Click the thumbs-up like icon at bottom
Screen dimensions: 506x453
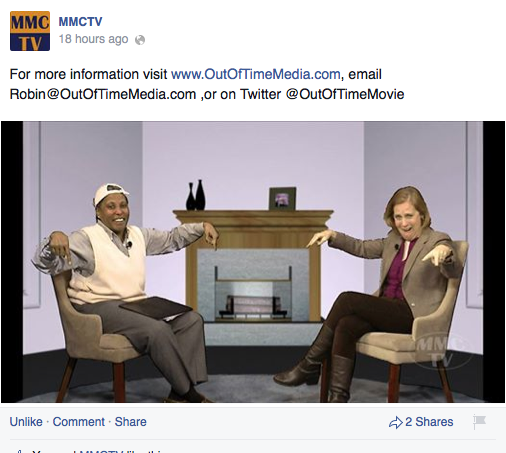click(19, 451)
